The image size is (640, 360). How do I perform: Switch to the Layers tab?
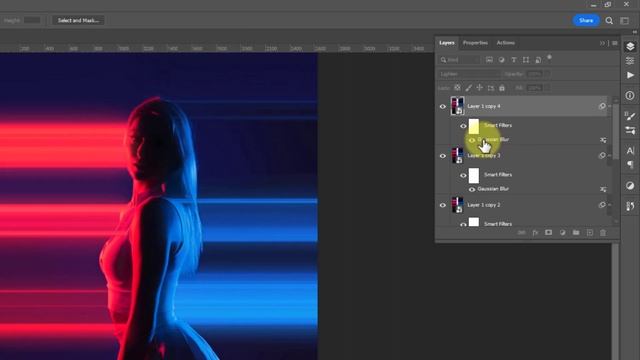click(447, 43)
